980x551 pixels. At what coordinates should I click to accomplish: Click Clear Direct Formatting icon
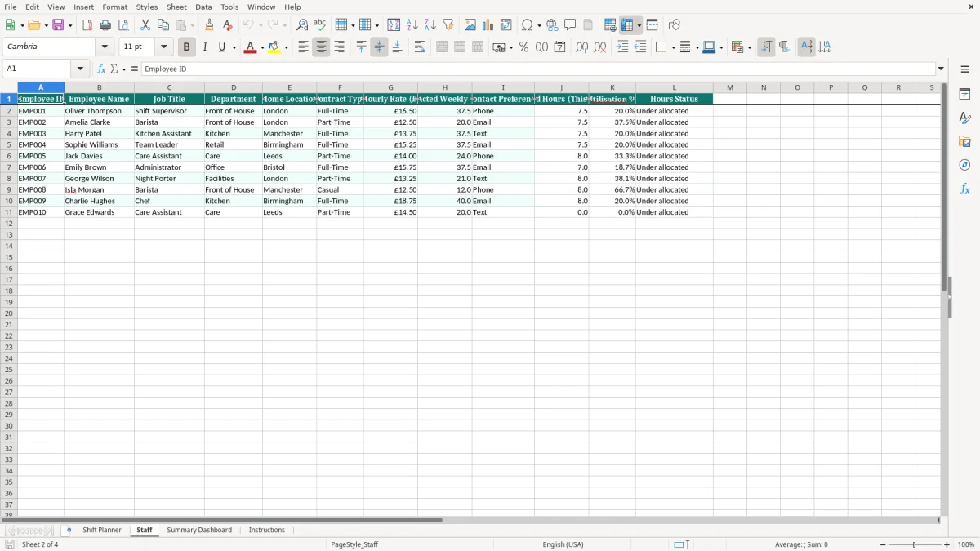(x=228, y=25)
